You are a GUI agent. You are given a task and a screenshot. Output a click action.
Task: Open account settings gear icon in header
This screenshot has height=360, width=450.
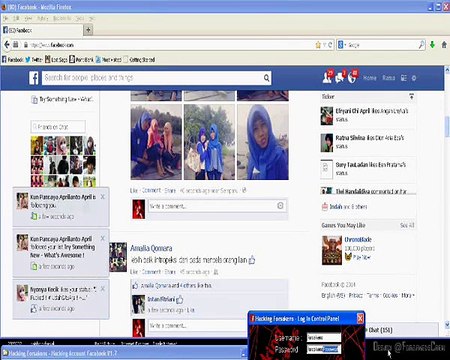click(x=414, y=78)
